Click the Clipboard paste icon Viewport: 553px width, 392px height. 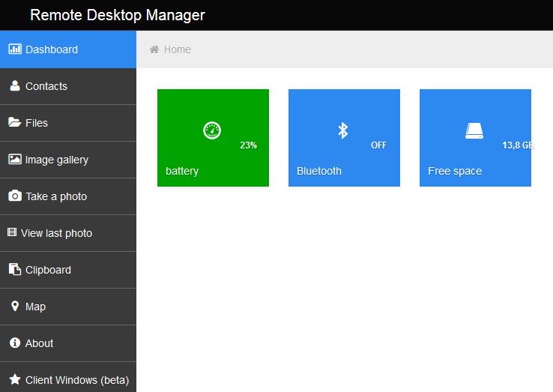15,269
